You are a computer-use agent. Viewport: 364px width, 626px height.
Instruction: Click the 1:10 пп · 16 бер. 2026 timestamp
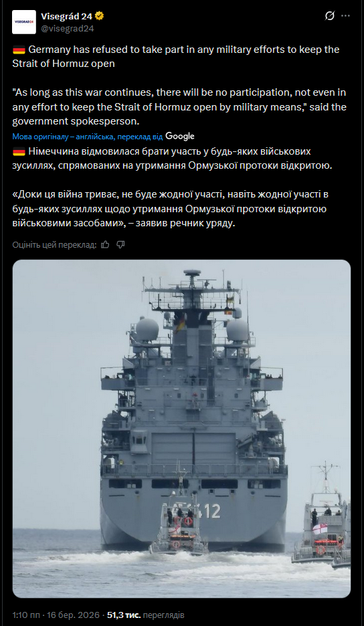pyautogui.click(x=56, y=615)
